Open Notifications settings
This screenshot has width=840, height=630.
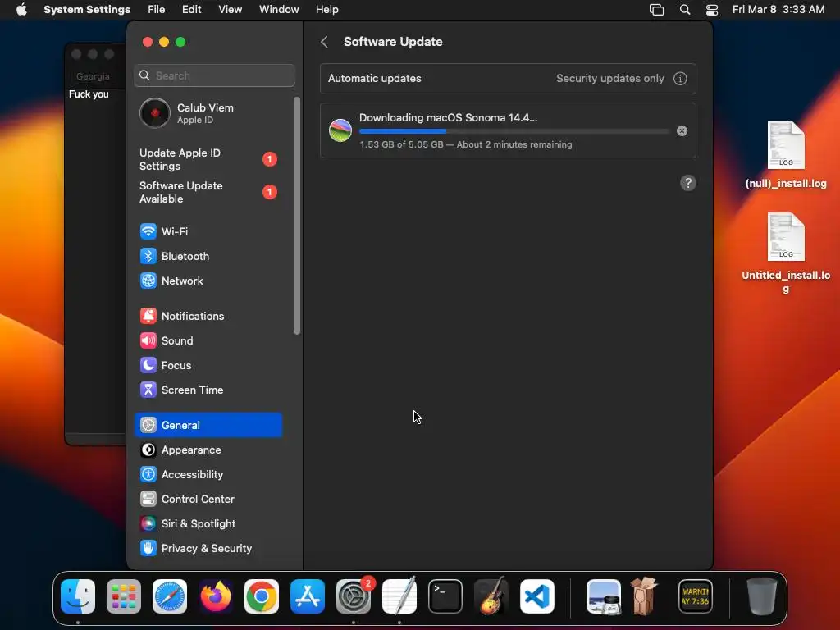tap(208, 316)
